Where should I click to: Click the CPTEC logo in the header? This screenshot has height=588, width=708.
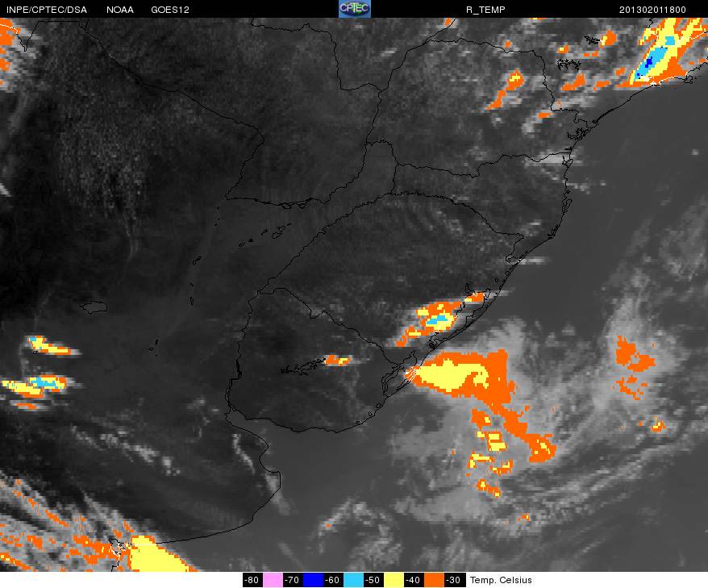[355, 9]
